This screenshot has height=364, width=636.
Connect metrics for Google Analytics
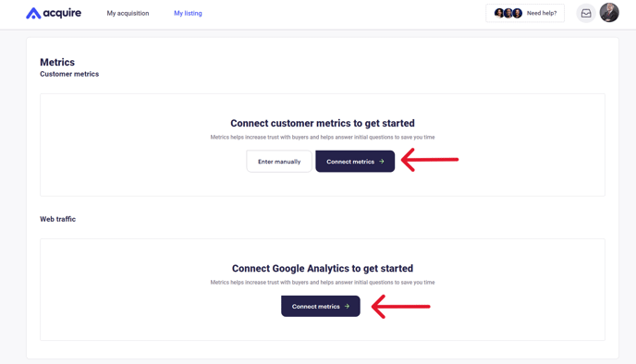tap(321, 306)
